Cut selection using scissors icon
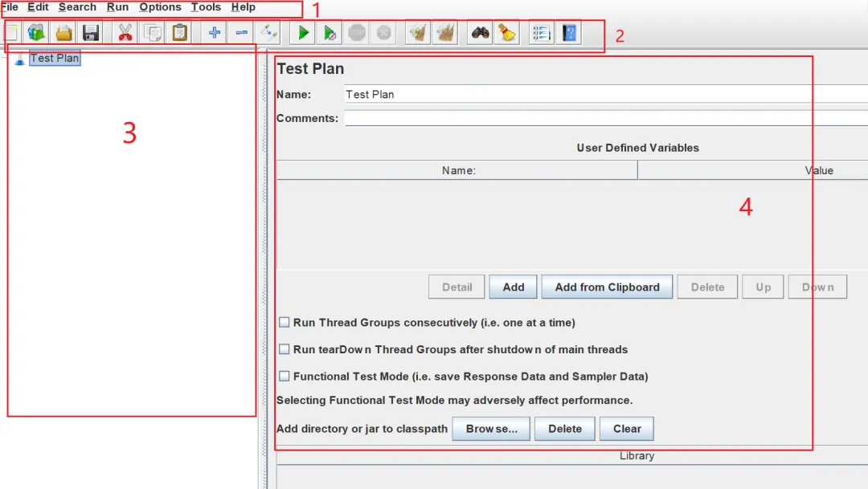This screenshot has height=489, width=868. pos(125,33)
